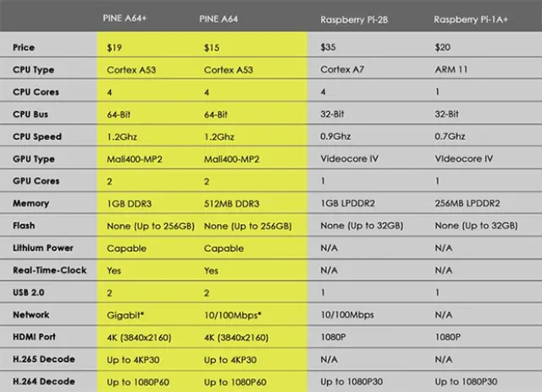Click the Cortex A7 CPU type cell
Image resolution: width=542 pixels, height=392 pixels.
click(343, 70)
